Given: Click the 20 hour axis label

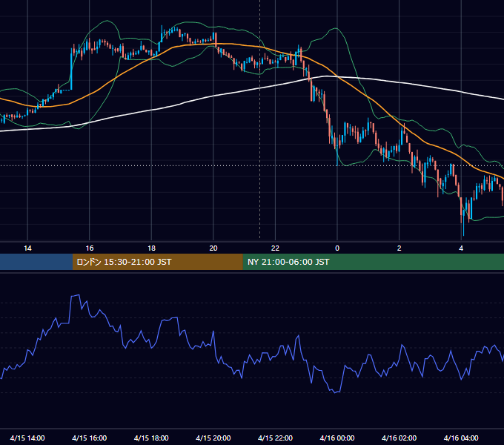Looking at the screenshot, I should coord(213,248).
